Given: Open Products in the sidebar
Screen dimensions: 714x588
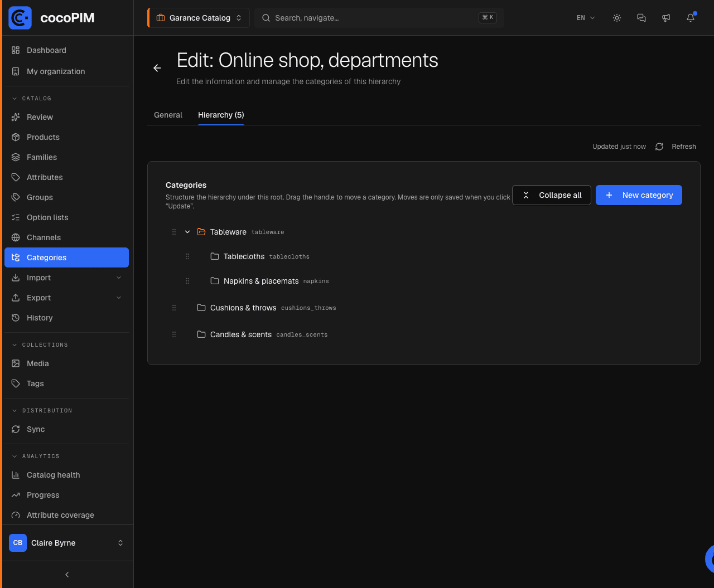Looking at the screenshot, I should coord(67,137).
